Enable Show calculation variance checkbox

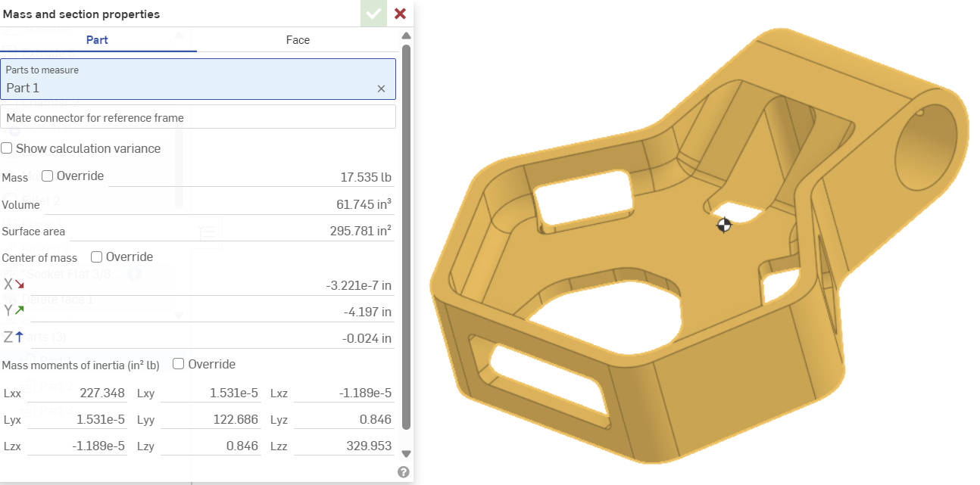click(x=7, y=148)
